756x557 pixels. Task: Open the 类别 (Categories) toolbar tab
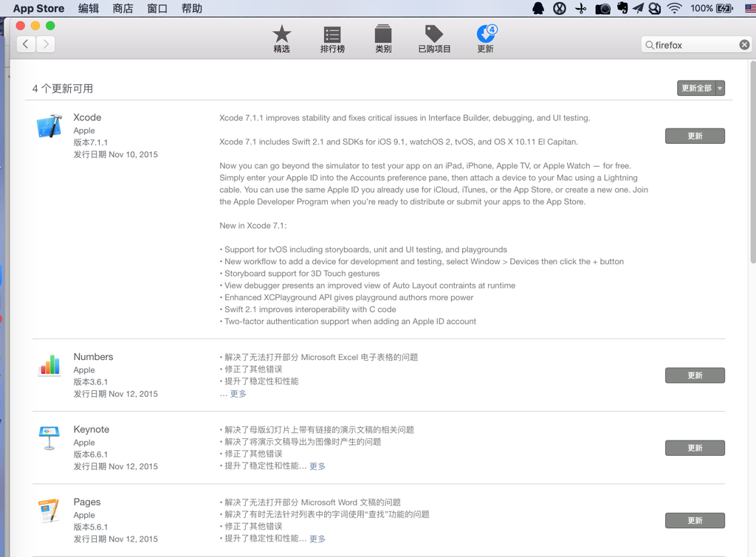click(383, 39)
